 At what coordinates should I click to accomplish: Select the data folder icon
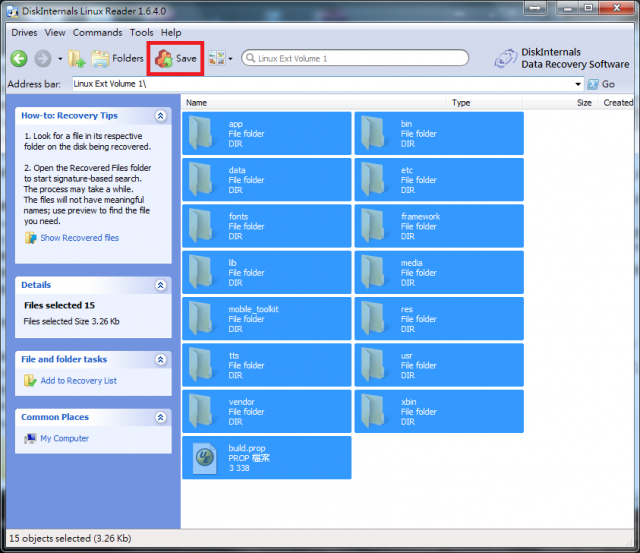(x=201, y=180)
